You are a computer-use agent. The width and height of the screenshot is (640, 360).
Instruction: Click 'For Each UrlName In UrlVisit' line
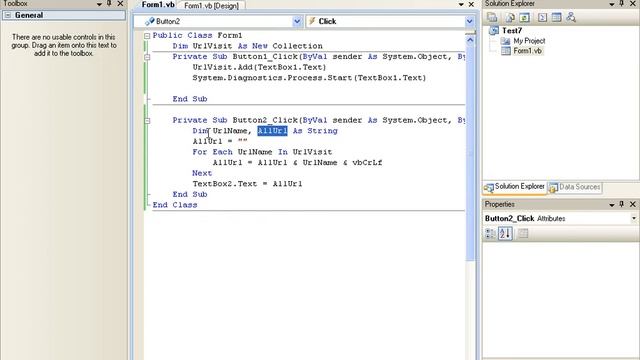262,152
